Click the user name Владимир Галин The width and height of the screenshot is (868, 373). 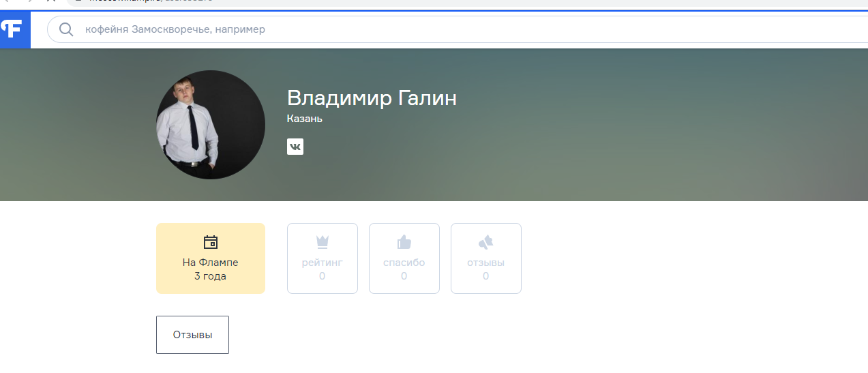coord(372,98)
